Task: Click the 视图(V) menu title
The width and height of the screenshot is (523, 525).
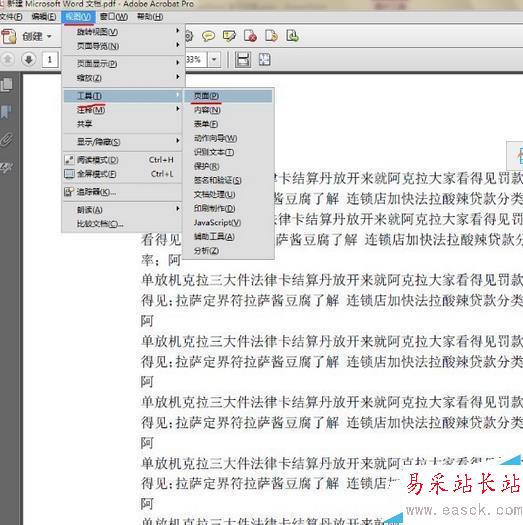Action: [78, 17]
